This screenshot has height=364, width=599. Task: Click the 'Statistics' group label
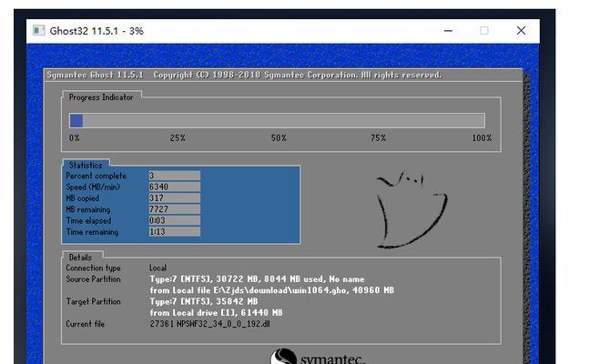coord(86,165)
